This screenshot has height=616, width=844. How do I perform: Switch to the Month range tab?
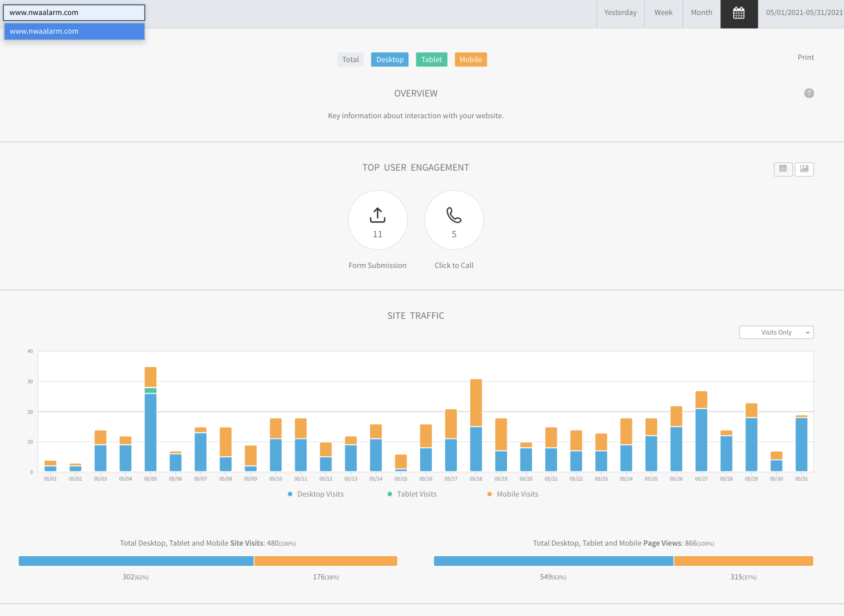coord(701,13)
